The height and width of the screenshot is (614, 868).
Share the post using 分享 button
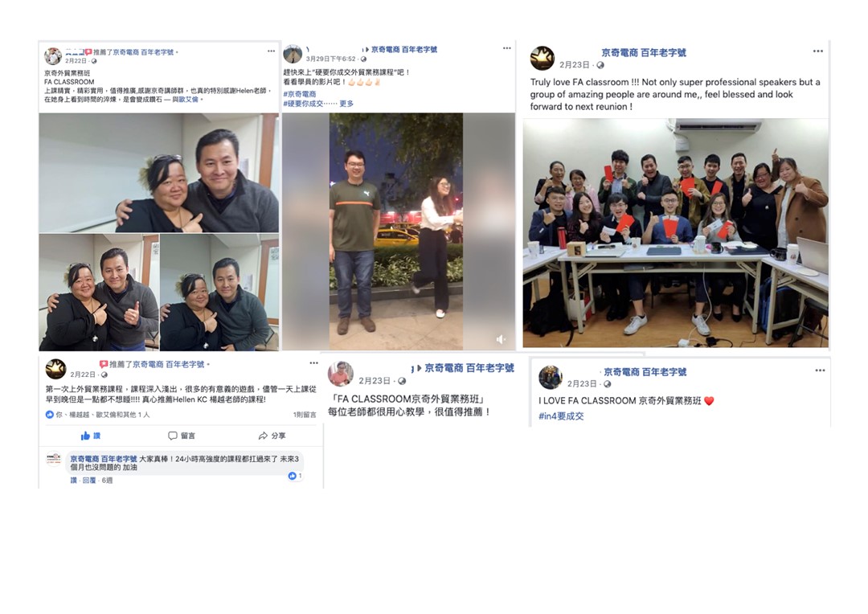point(272,436)
